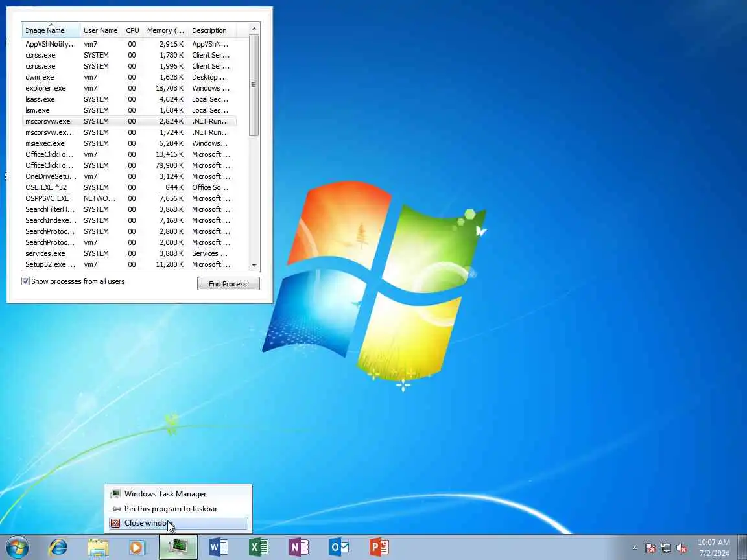Select csrss.exe using 1,996 K
The width and height of the screenshot is (747, 560).
click(x=128, y=66)
